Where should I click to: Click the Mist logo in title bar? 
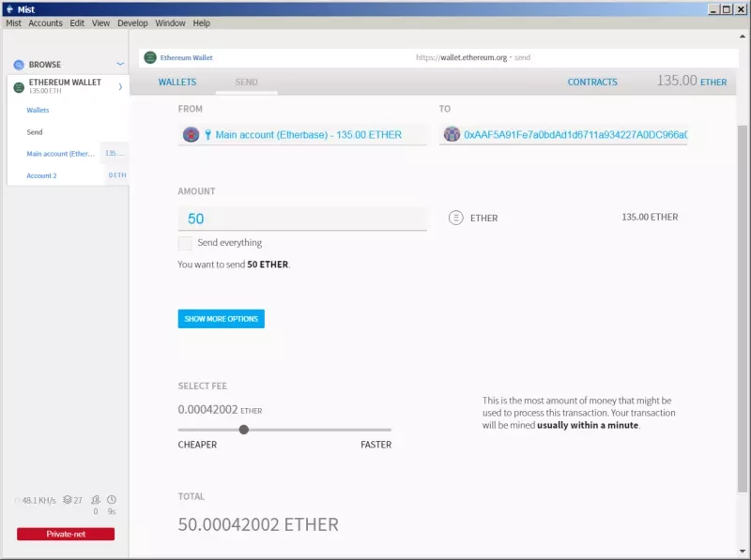coord(9,9)
